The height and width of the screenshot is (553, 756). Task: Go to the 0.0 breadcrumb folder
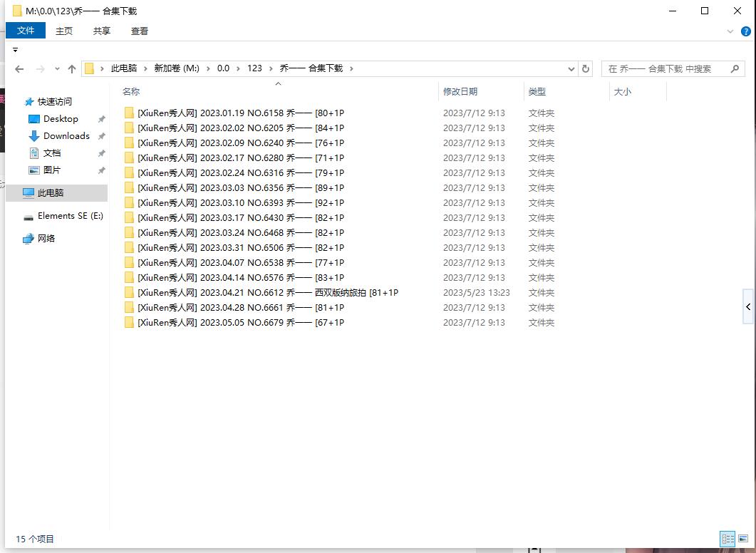[x=223, y=68]
